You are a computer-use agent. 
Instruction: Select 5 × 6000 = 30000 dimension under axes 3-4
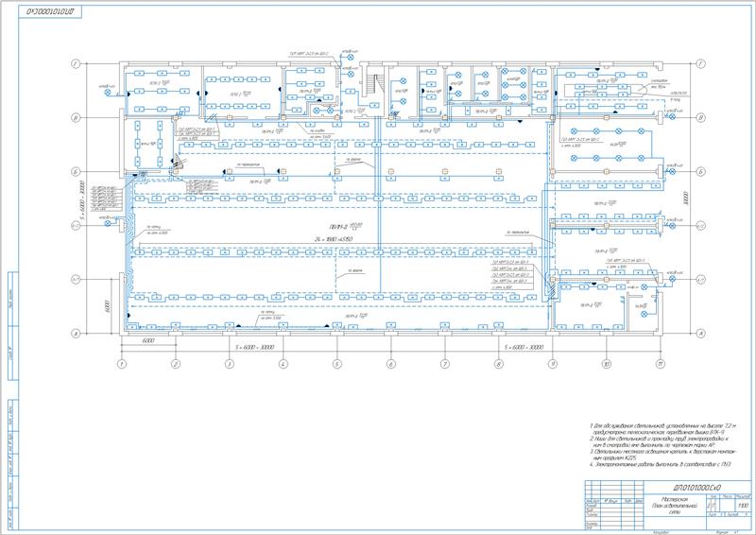[254, 347]
